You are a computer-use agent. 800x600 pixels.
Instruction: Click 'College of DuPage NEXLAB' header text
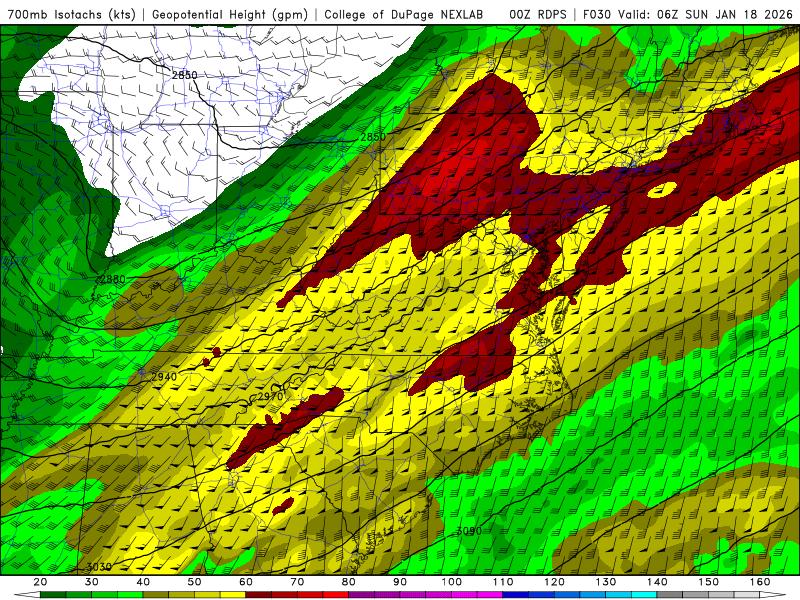pos(404,14)
